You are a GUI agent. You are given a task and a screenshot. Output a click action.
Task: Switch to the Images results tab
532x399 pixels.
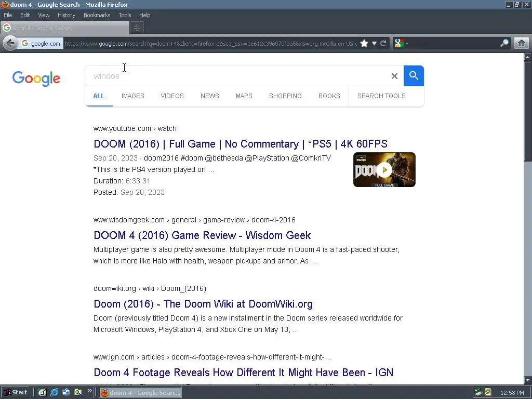tap(132, 96)
